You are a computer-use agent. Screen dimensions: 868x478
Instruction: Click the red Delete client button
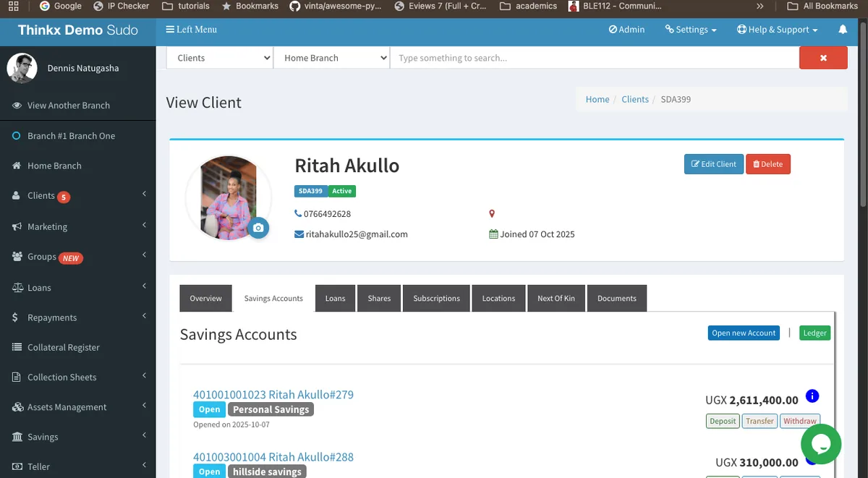[768, 164]
